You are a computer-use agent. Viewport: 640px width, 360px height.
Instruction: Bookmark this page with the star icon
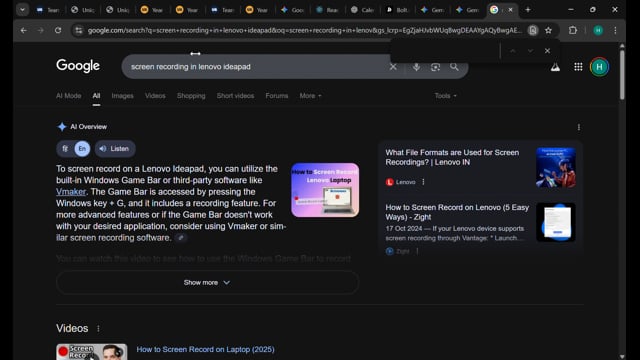[x=549, y=30]
